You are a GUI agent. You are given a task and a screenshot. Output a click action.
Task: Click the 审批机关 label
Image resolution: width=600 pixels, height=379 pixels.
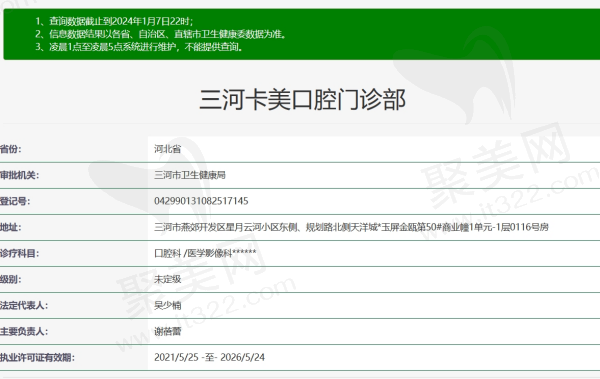click(x=19, y=175)
